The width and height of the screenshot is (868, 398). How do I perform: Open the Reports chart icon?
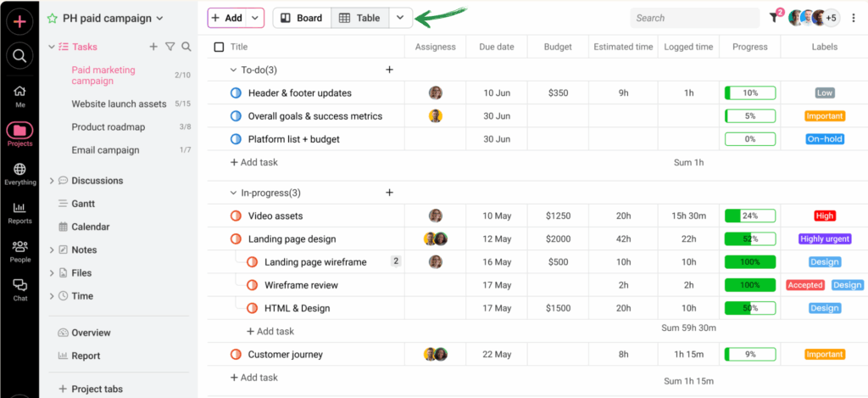[19, 208]
